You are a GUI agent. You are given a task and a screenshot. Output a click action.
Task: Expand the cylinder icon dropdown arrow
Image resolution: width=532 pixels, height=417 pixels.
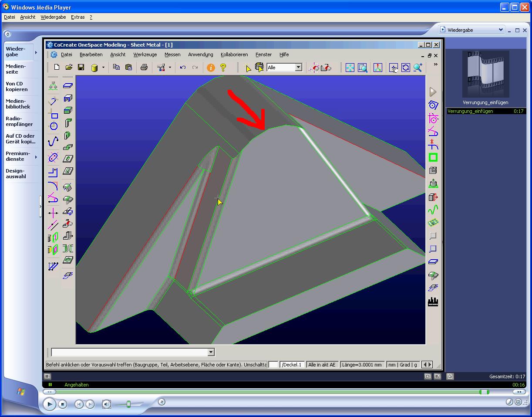tap(103, 68)
